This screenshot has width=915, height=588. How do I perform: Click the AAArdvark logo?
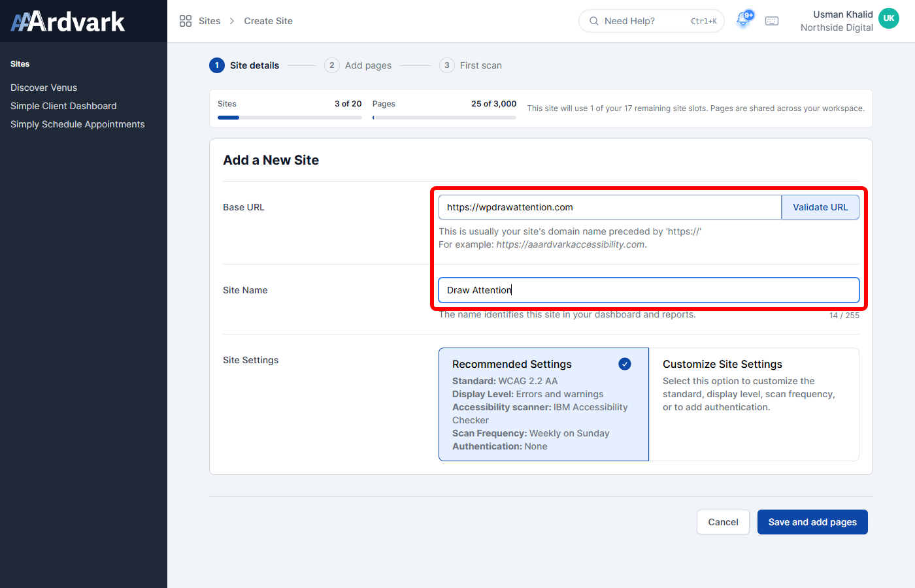coord(68,22)
